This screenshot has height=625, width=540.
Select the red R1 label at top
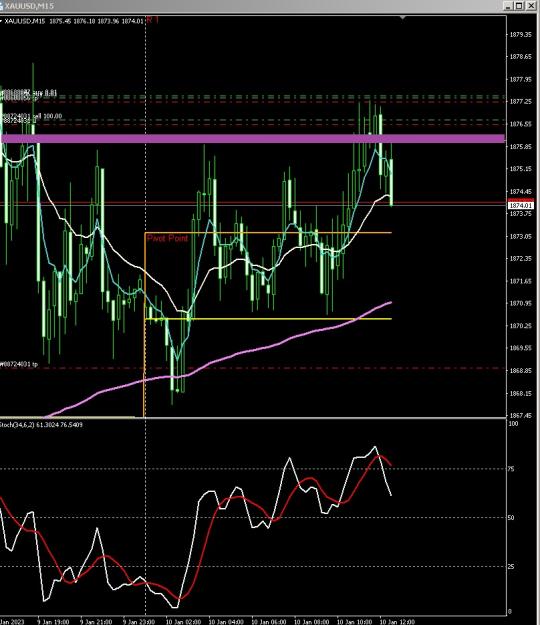click(153, 20)
